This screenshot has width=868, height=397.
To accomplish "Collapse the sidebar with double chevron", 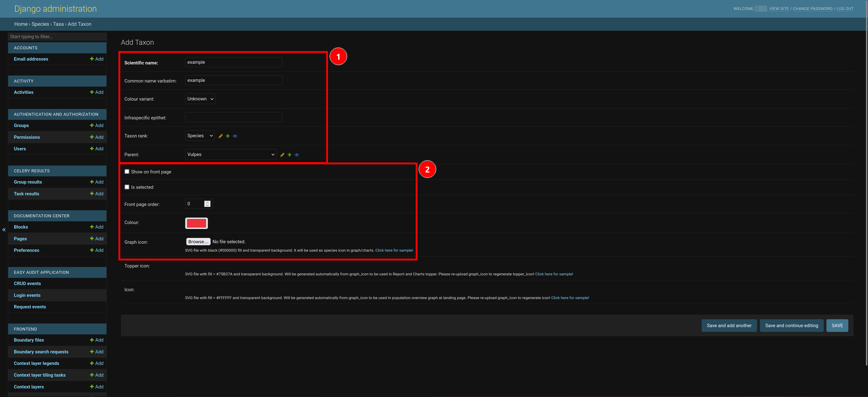I will pyautogui.click(x=4, y=229).
